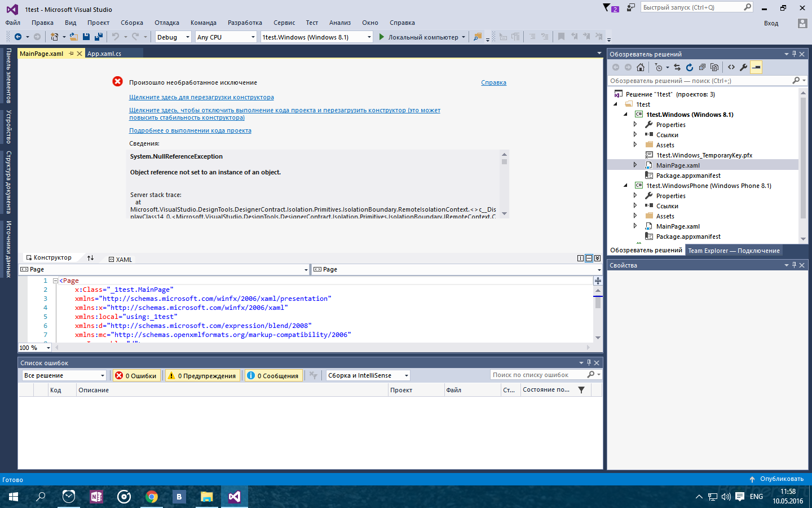The image size is (812, 508).
Task: Click the Navigate Backward toolbar icon
Action: coord(18,37)
